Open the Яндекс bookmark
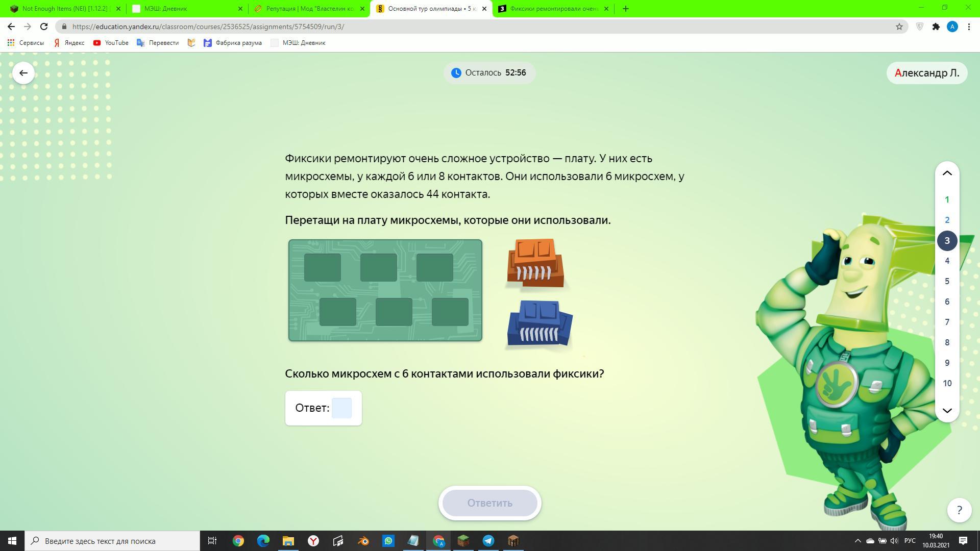Viewport: 980px width, 551px height. point(69,43)
